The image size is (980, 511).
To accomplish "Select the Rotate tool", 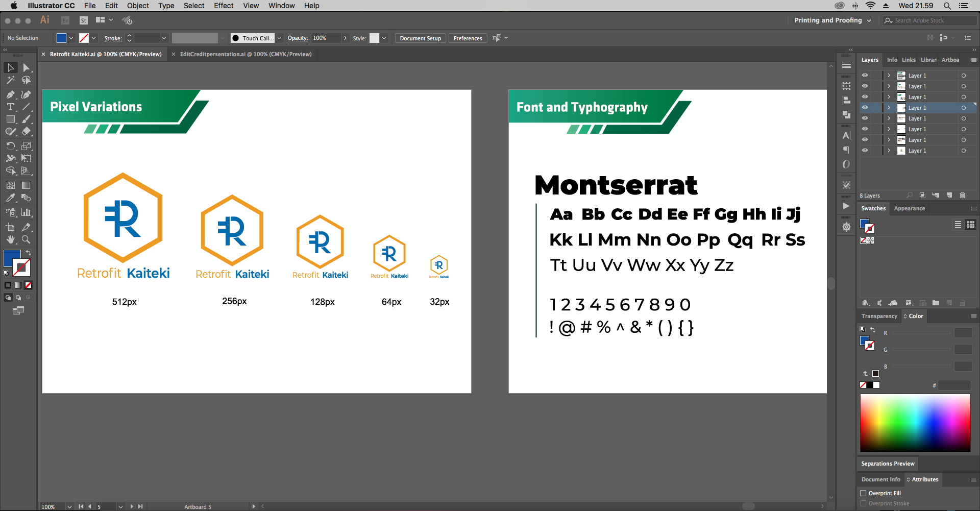I will point(11,146).
